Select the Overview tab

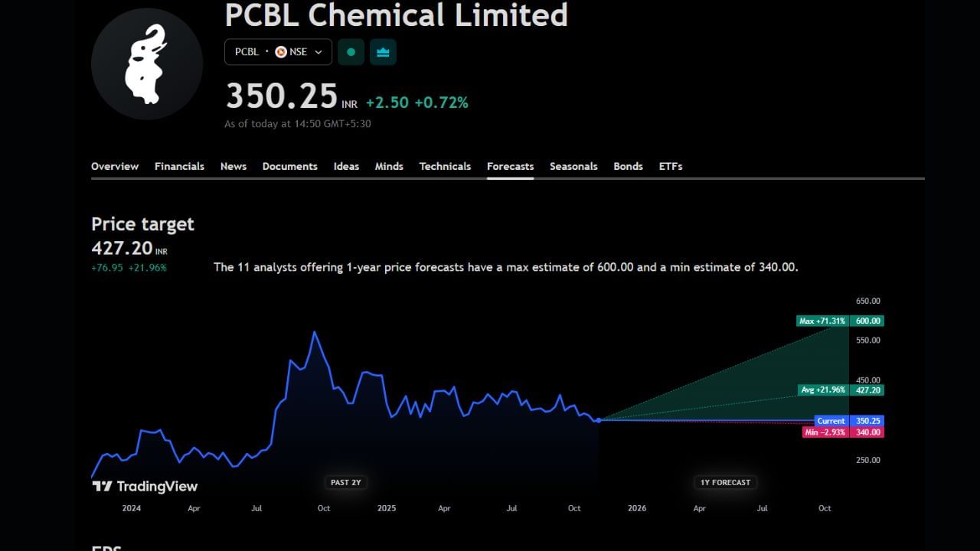tap(115, 166)
